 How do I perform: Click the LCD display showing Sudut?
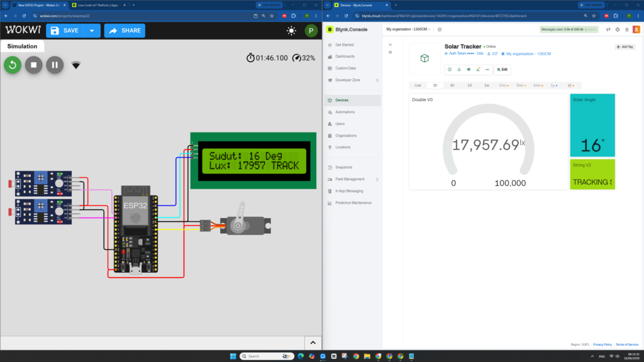(253, 160)
